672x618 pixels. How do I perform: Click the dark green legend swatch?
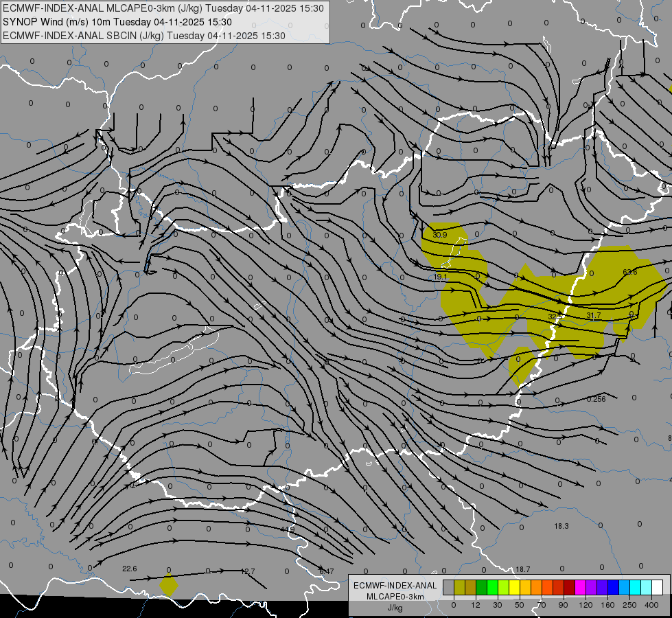482,587
